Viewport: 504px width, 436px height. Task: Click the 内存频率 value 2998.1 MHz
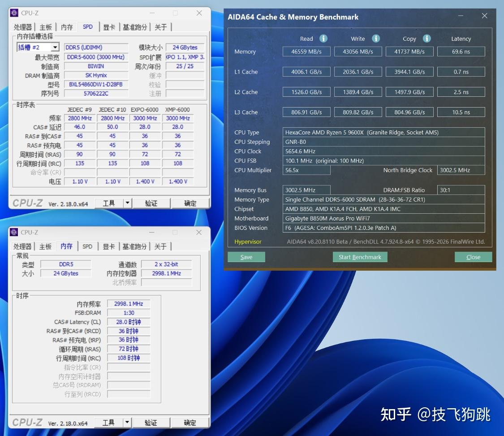129,303
